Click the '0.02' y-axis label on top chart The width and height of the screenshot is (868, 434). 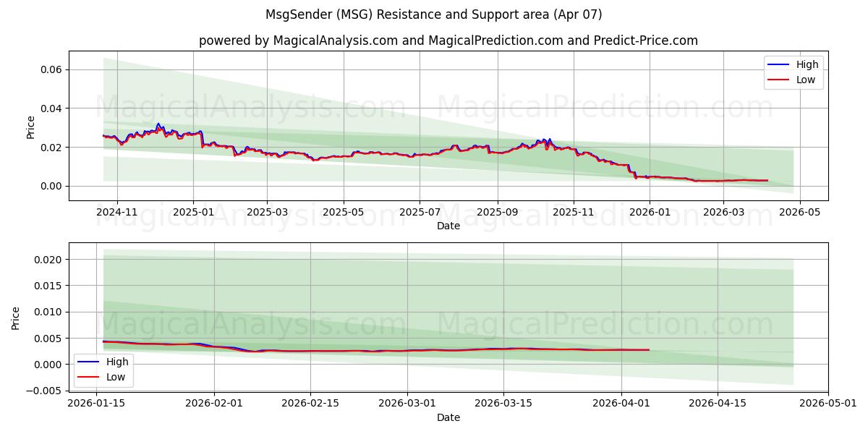[x=51, y=148]
